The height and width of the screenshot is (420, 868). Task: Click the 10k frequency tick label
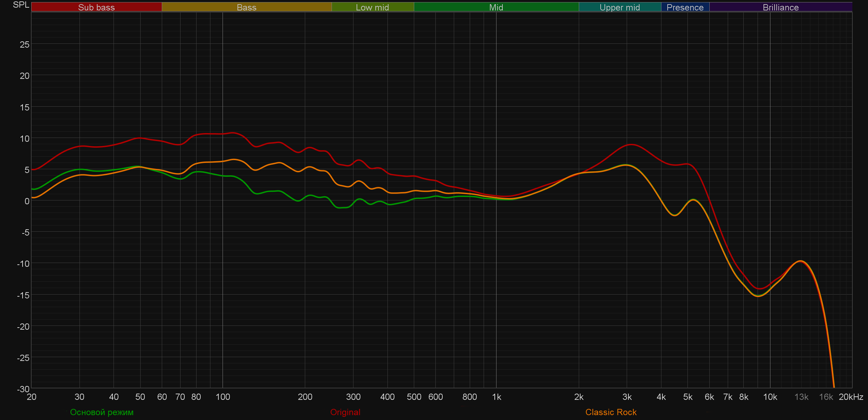click(x=770, y=397)
